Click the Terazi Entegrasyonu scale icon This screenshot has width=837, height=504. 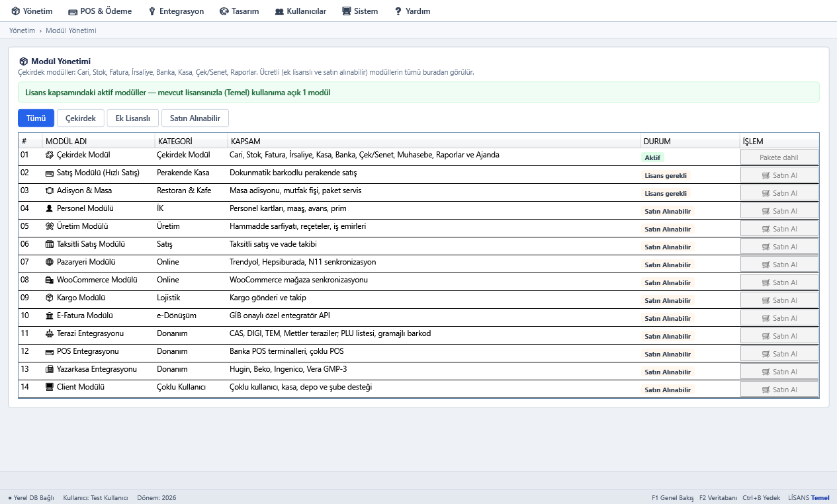[50, 333]
